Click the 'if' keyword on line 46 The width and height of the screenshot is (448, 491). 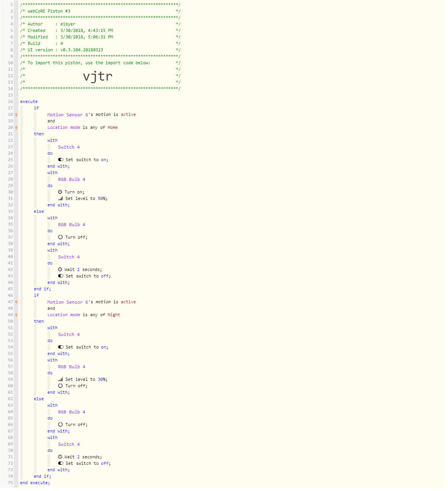(36, 296)
